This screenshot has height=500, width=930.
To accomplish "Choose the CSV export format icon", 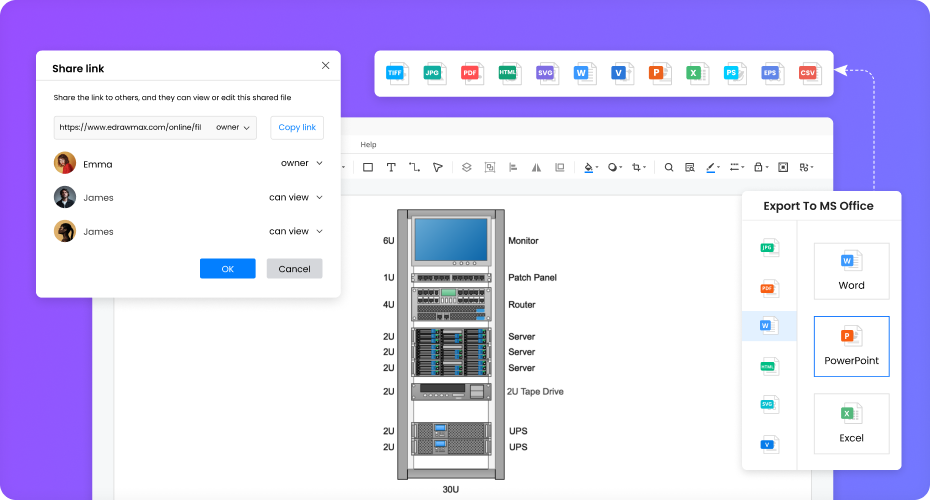I will point(808,73).
